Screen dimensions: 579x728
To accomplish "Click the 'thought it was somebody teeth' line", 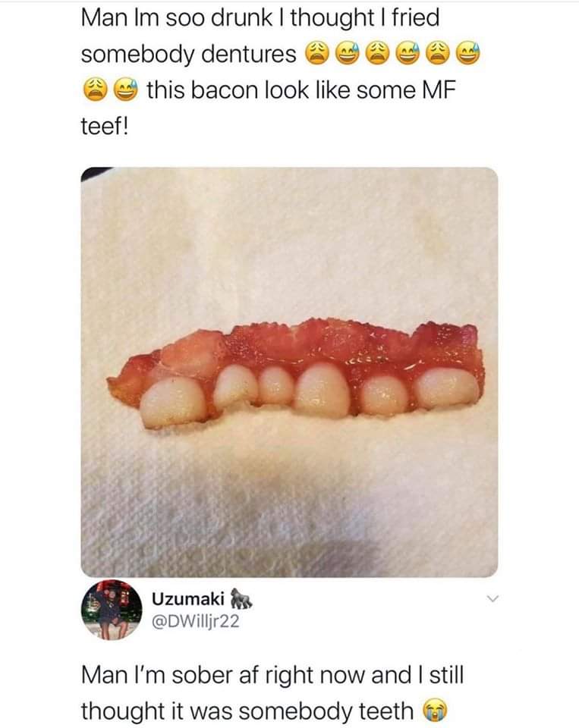I will coord(247,711).
